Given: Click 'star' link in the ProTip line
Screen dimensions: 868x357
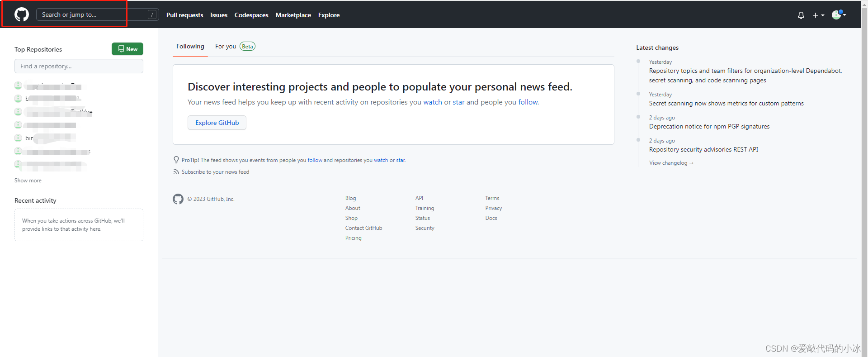Looking at the screenshot, I should 401,160.
